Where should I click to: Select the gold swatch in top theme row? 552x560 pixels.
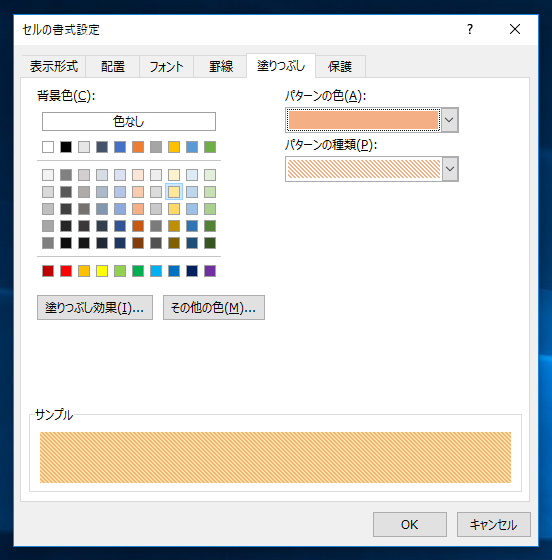(174, 147)
